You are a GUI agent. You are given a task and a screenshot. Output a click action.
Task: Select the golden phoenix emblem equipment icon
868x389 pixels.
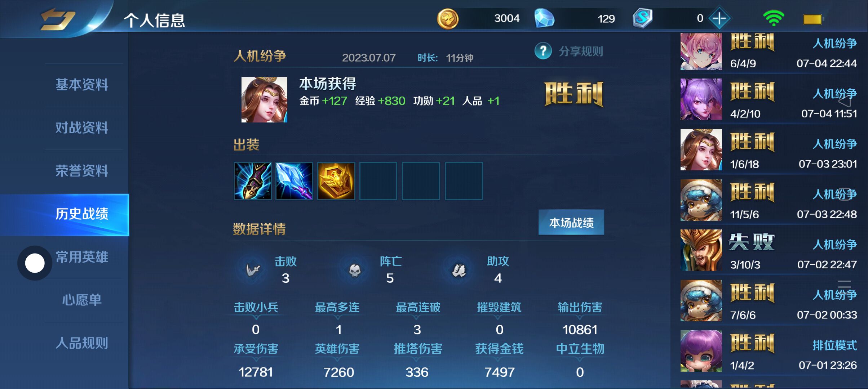[x=336, y=181]
